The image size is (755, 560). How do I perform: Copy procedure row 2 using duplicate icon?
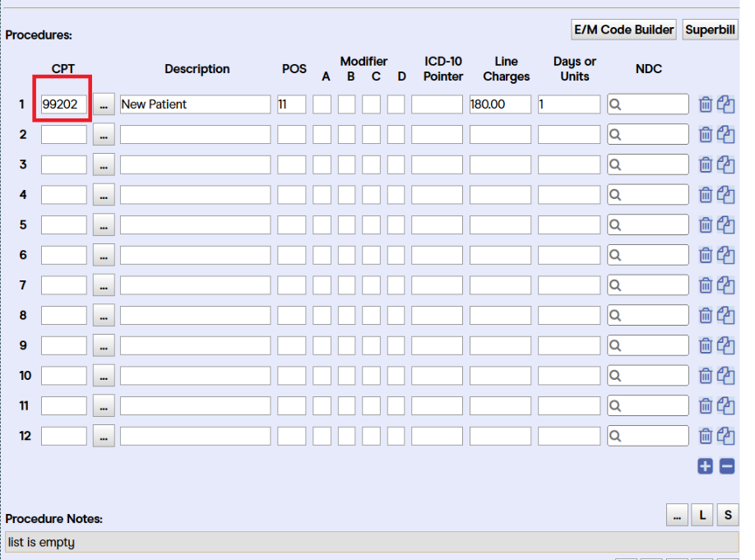(726, 135)
